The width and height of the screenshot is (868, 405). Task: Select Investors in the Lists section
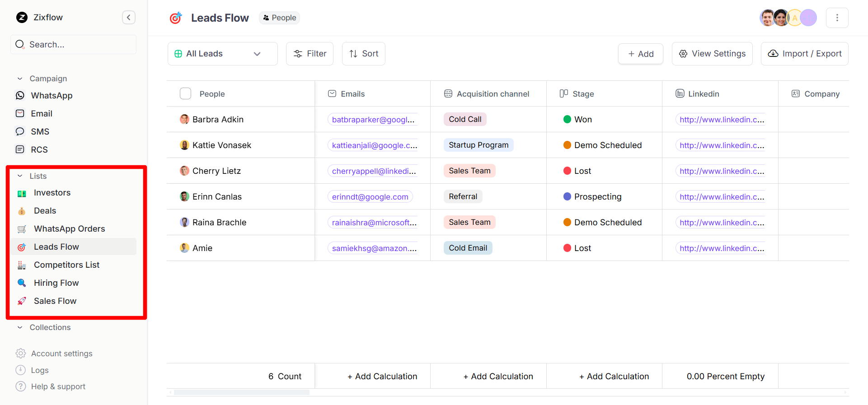click(52, 193)
